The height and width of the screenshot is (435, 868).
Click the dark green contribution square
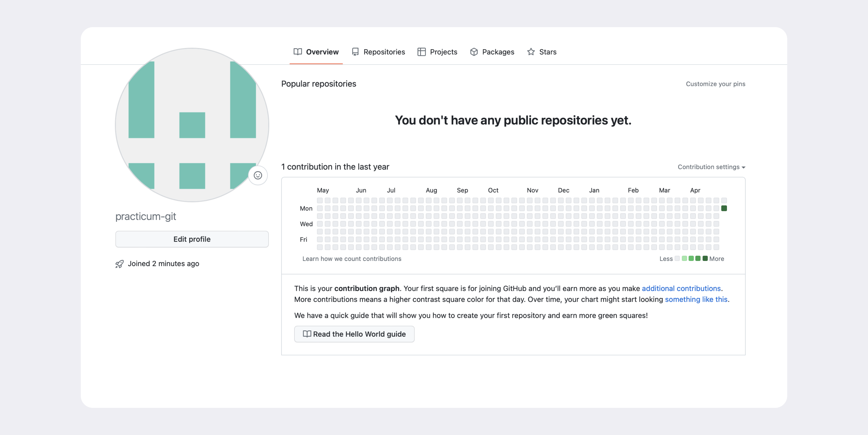point(724,208)
